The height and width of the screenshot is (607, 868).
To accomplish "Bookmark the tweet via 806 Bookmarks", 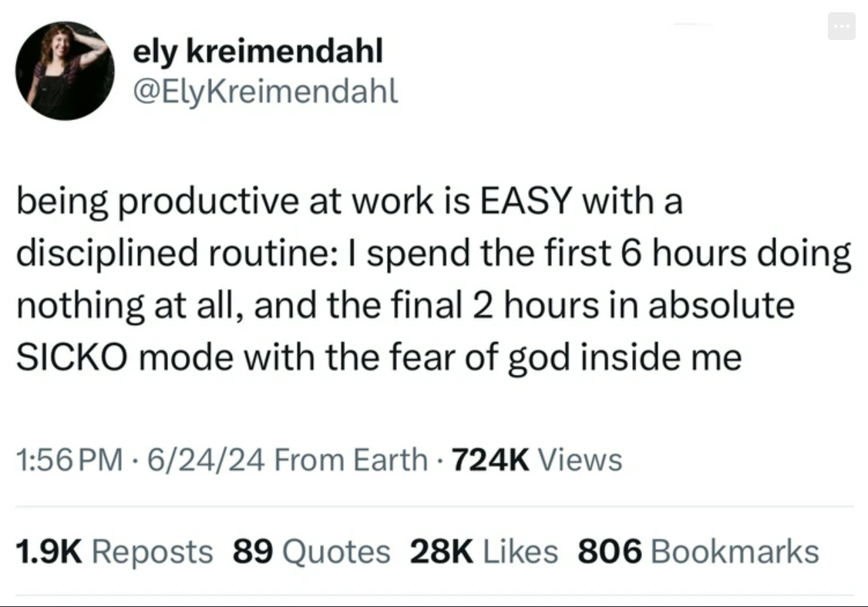I will (698, 552).
